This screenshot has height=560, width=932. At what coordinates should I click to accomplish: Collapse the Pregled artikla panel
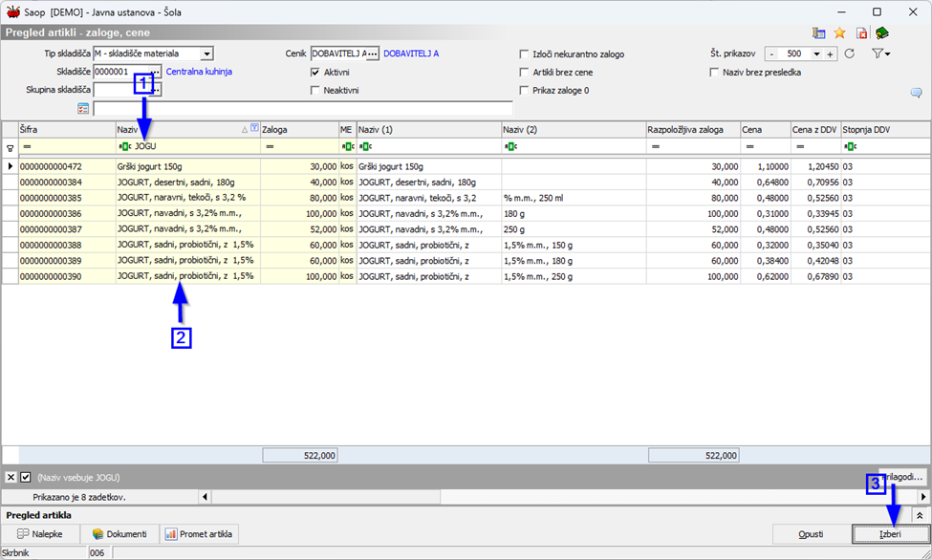(920, 515)
